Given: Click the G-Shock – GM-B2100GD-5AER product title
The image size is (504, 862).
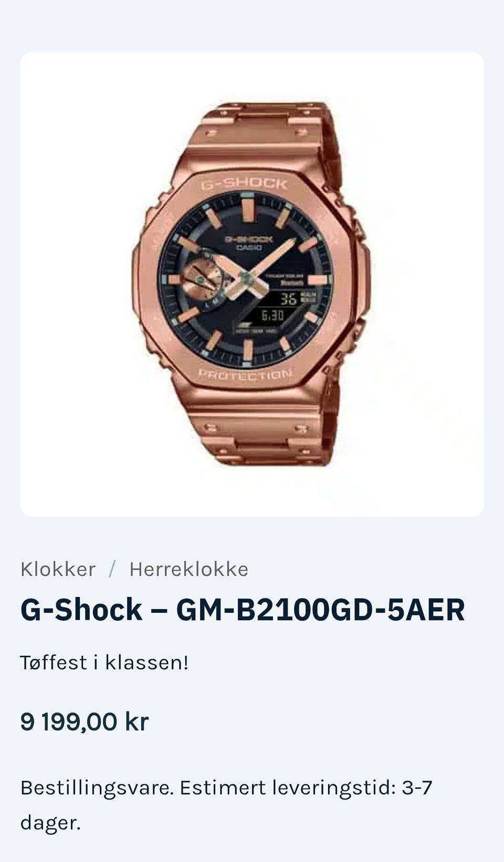Looking at the screenshot, I should [x=243, y=610].
